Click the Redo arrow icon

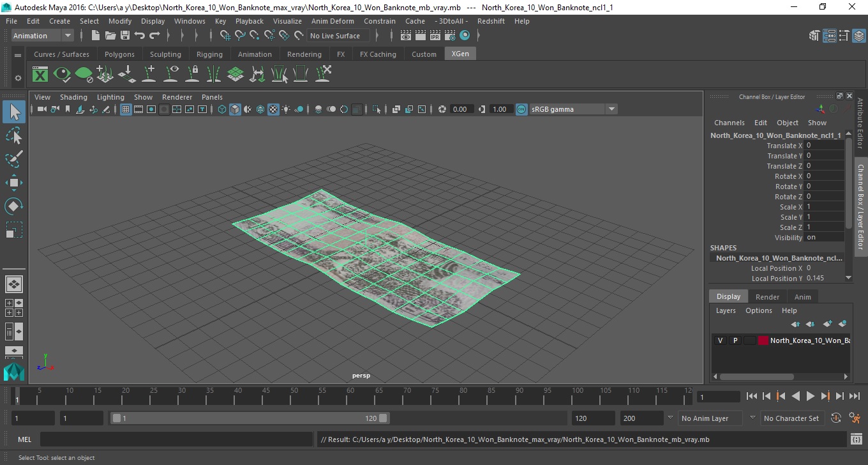(x=154, y=36)
